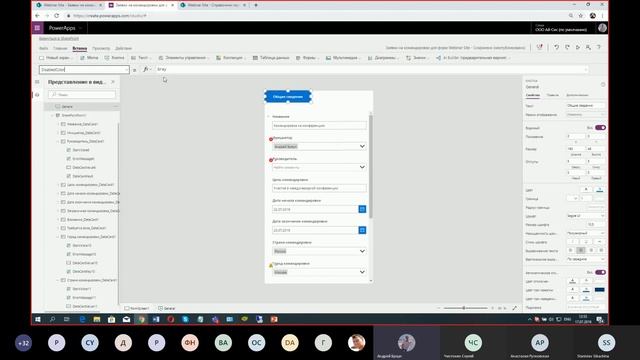Open the display mode dropdown in properties
This screenshot has height=360, width=640.
click(x=585, y=115)
